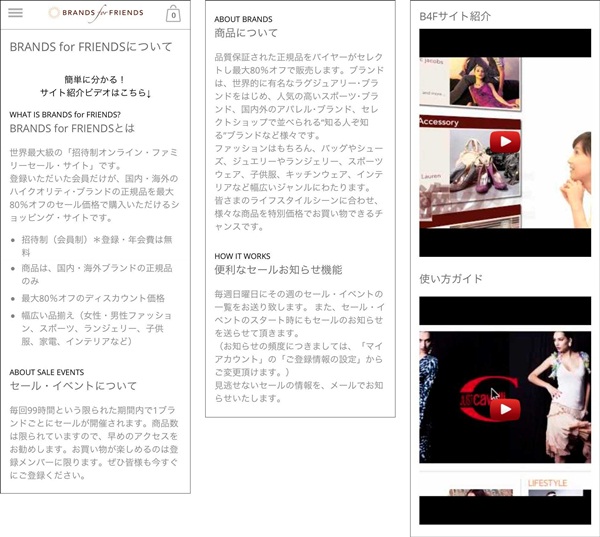Viewport: 600px width, 537px height.
Task: Click the BRANDS for FRIENDSについて page title
Action: tap(91, 47)
